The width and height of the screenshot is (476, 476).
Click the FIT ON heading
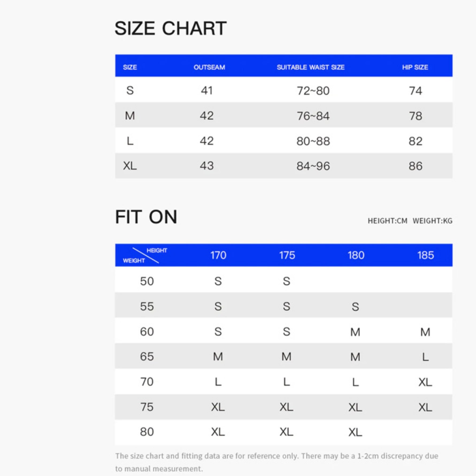pos(146,217)
